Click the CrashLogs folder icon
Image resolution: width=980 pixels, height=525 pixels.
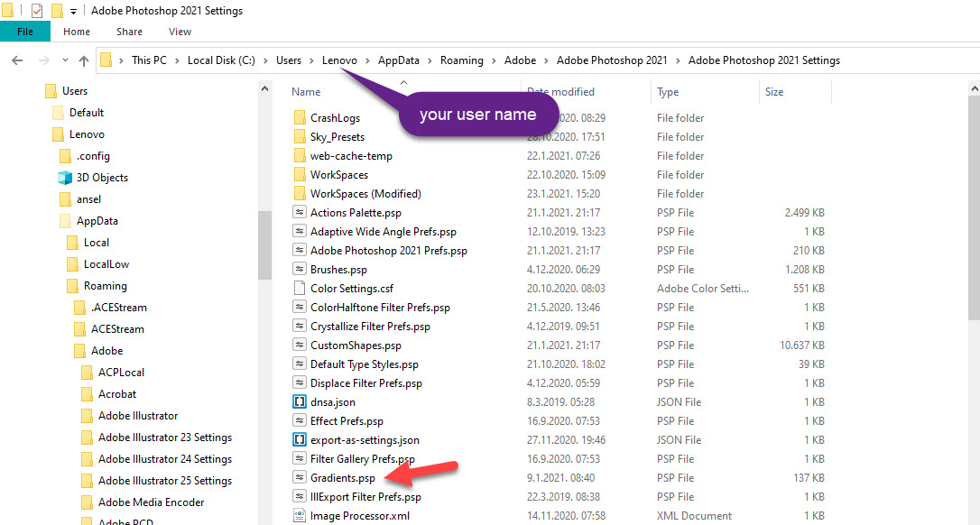[x=300, y=118]
